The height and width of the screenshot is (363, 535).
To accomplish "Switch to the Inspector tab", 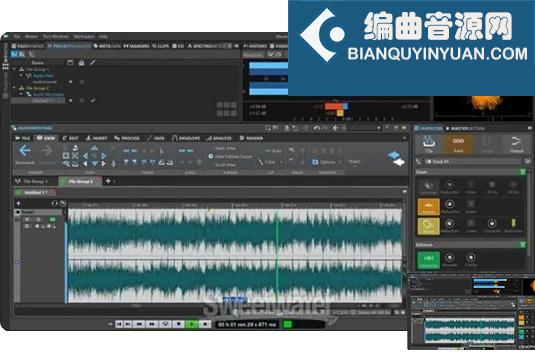I will coord(428,128).
